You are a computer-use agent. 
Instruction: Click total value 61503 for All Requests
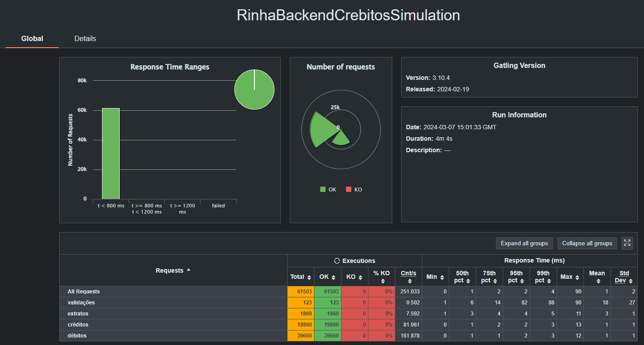303,292
